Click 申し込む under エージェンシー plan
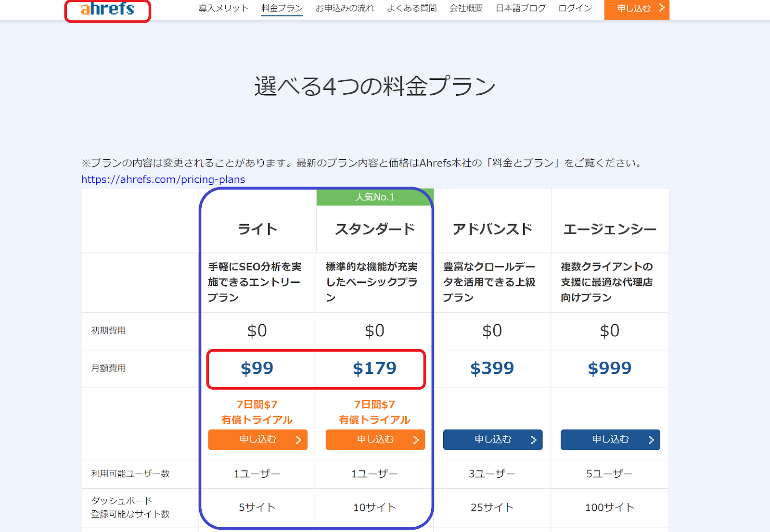Viewport: 770px width, 532px height. pyautogui.click(x=610, y=440)
